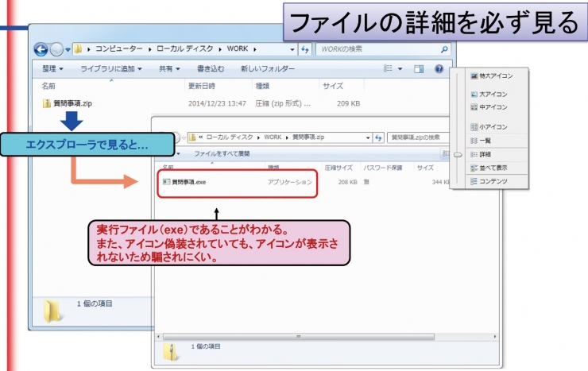
Task: Click ファイルをすべて展開 button
Action: (222, 153)
